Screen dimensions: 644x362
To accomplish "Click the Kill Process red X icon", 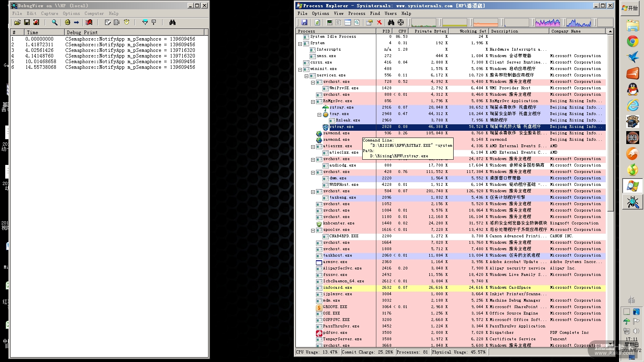I will (379, 23).
